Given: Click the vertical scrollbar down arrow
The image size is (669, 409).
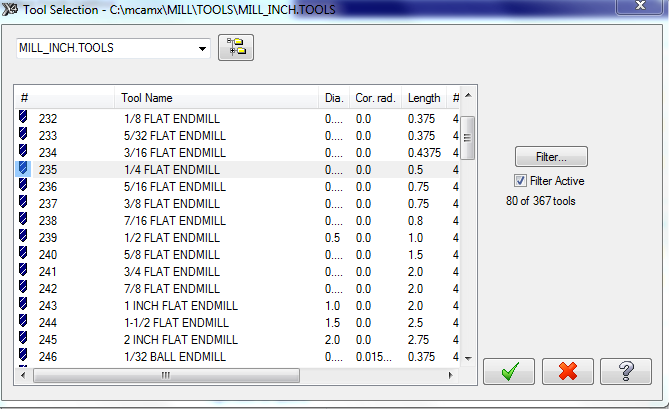Looking at the screenshot, I should coord(467,357).
